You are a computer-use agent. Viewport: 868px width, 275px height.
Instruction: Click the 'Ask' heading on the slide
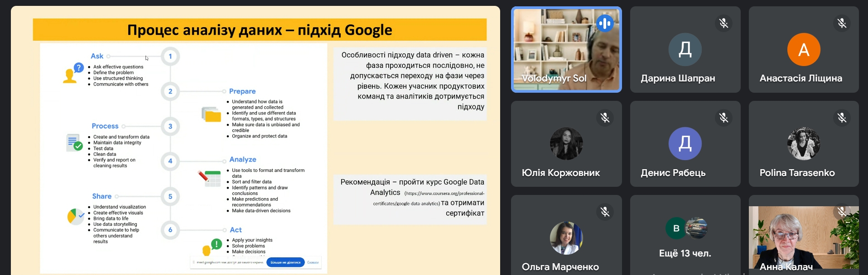click(x=97, y=56)
